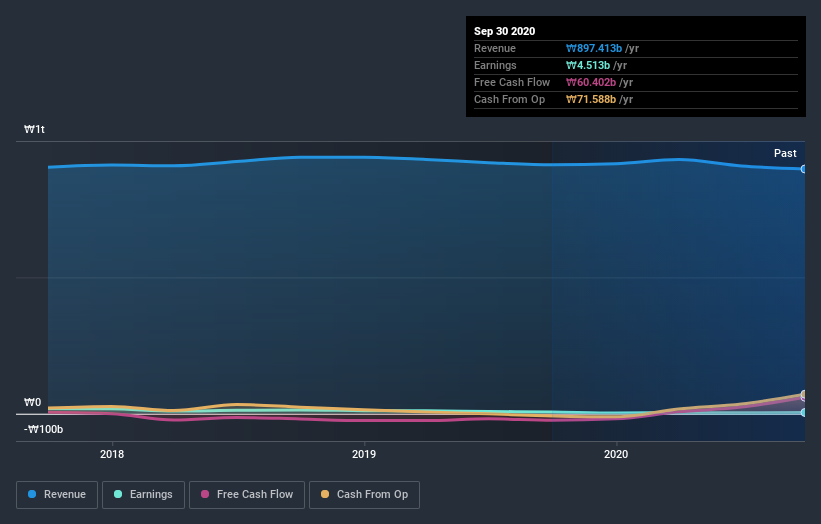Screen dimensions: 821x524
Task: Click the ₩1t y-axis label
Action: point(34,129)
